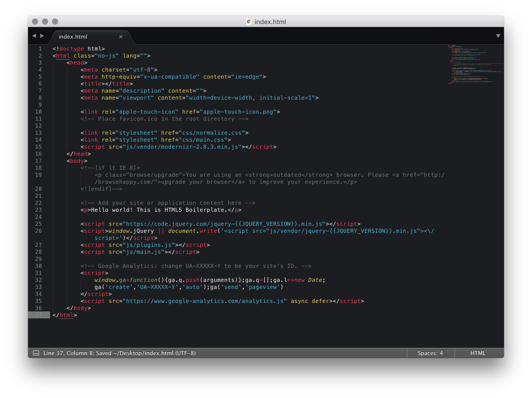532x398 pixels.
Task: Click the 'UA-XXXXX-Y' string on line 33
Action: coord(157,287)
